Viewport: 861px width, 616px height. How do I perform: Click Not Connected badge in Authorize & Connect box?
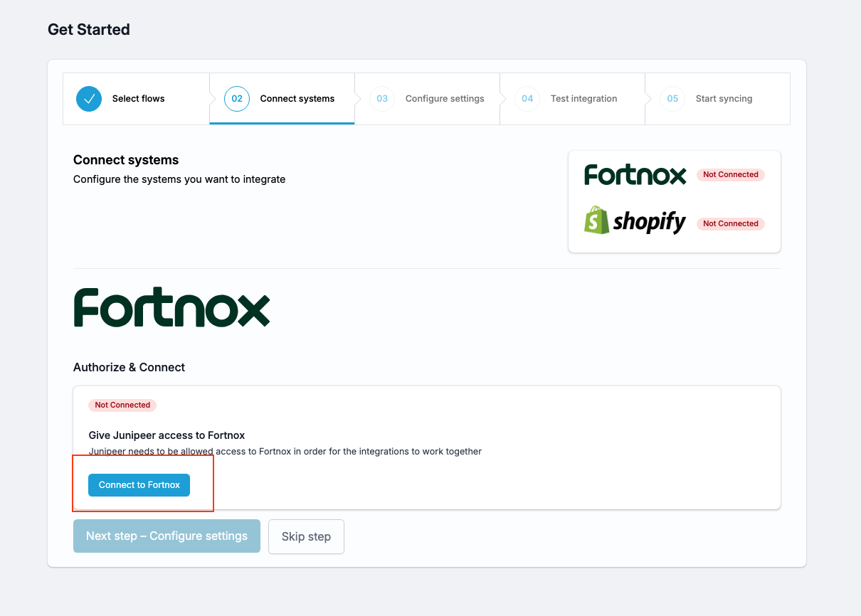(x=122, y=405)
